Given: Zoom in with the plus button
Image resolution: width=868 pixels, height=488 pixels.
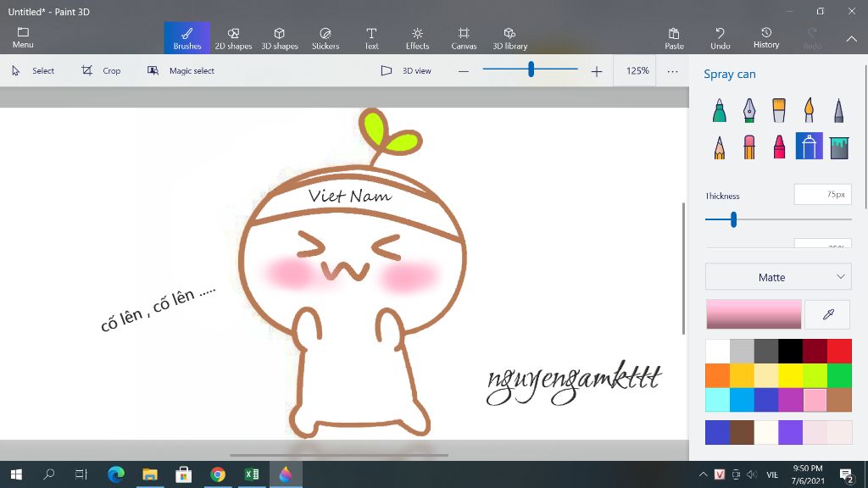Looking at the screenshot, I should click(596, 71).
